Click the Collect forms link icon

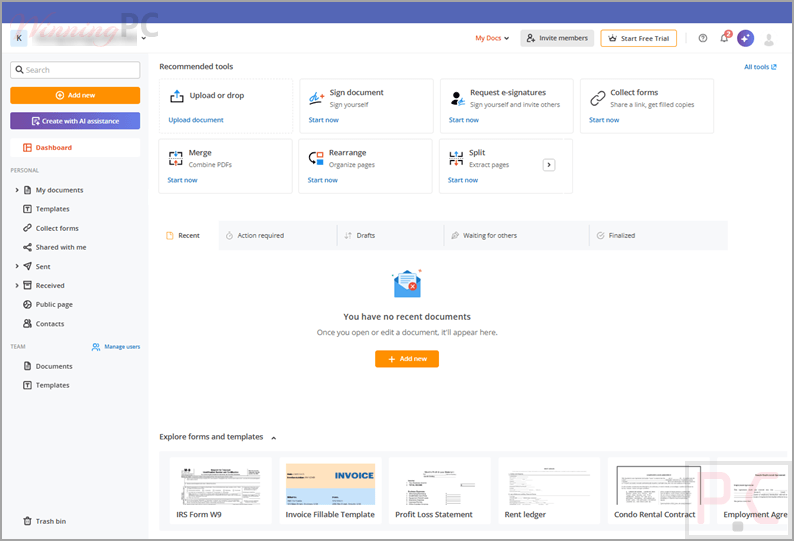point(598,98)
